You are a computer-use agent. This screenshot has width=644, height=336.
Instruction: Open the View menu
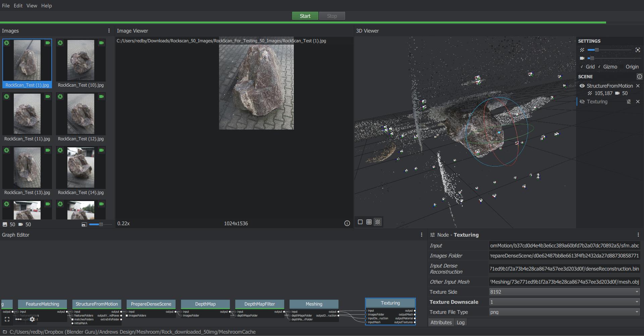[32, 6]
